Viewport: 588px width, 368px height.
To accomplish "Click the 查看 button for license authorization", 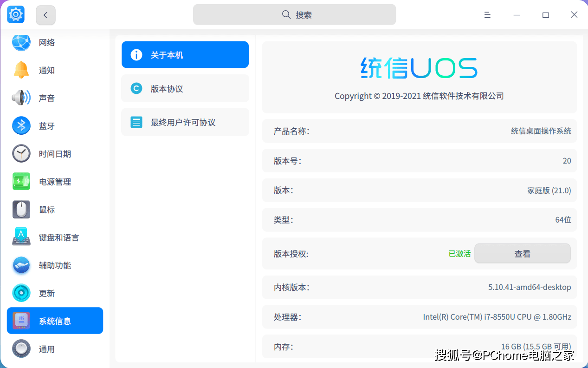I will 523,254.
